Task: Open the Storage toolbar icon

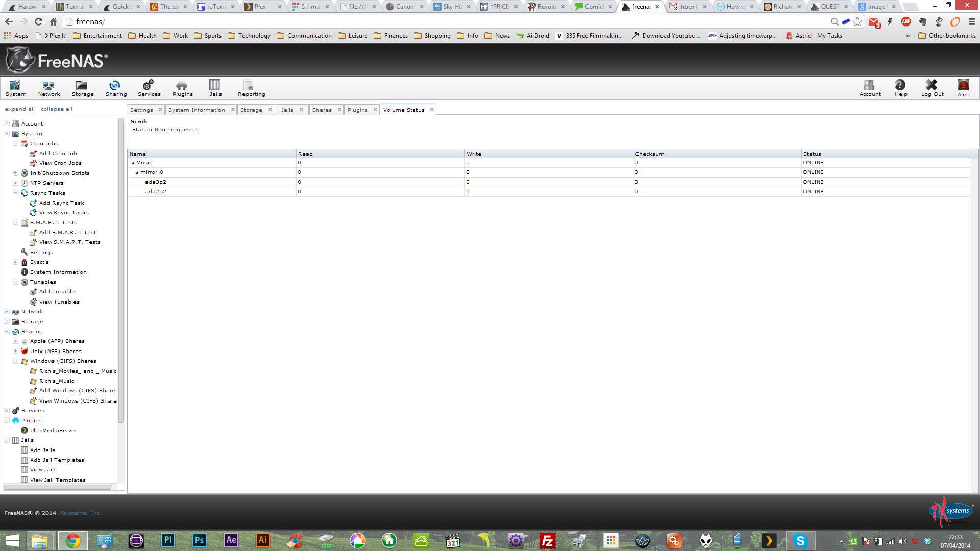Action: tap(83, 88)
